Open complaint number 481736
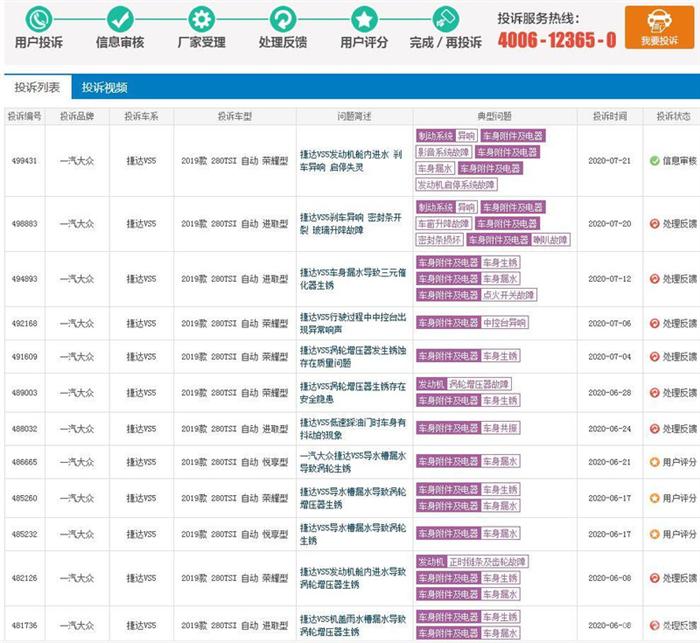 click(25, 626)
